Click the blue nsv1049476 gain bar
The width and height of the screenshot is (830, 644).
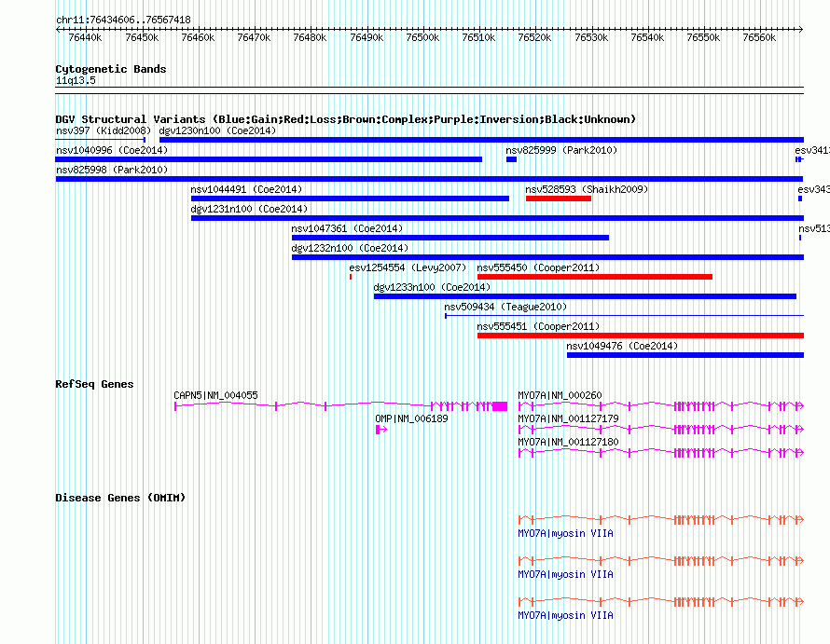(685, 355)
